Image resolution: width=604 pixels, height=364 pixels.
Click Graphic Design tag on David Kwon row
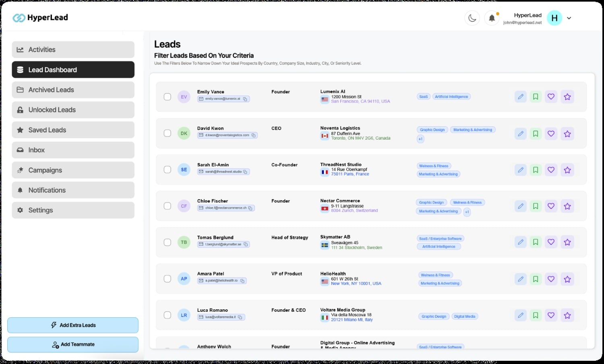432,130
